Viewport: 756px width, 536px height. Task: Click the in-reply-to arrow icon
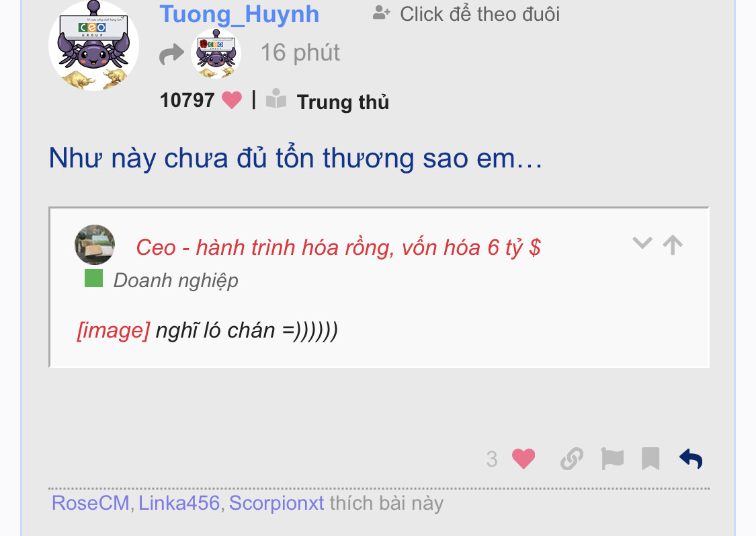pyautogui.click(x=171, y=54)
